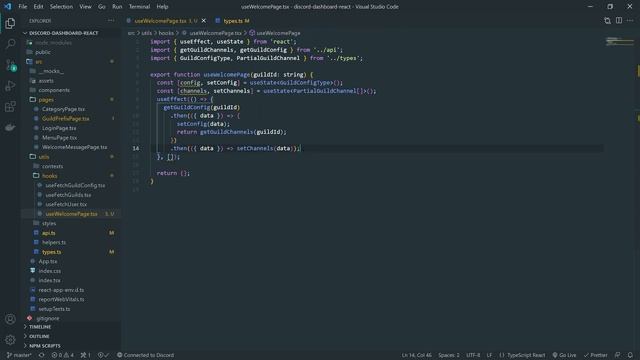Open the Explorer view in activity bar
This screenshot has width=640, height=360.
pyautogui.click(x=10, y=23)
